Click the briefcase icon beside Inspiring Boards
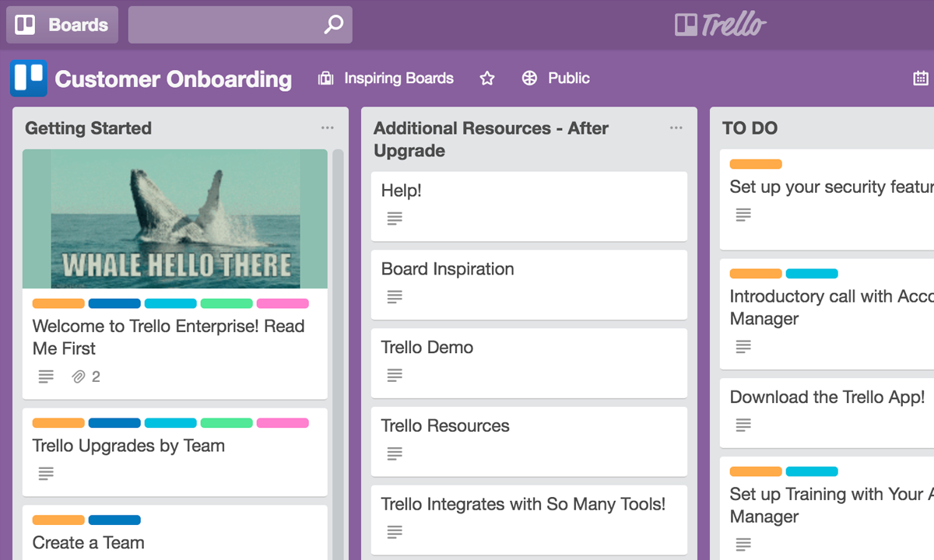Viewport: 934px width, 560px height. coord(326,79)
